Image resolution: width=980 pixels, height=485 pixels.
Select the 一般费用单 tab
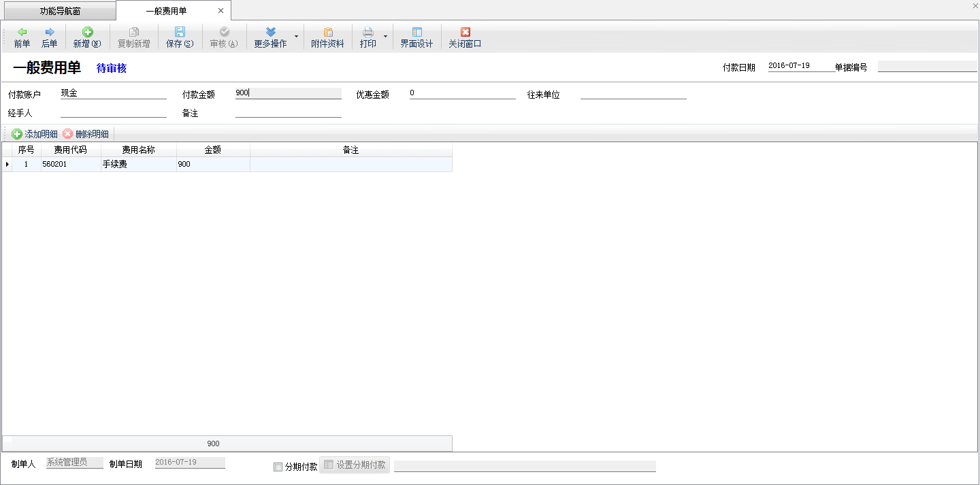166,11
